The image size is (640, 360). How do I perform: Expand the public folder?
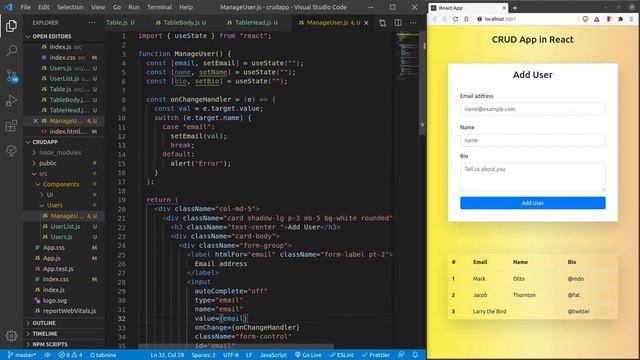tap(48, 163)
